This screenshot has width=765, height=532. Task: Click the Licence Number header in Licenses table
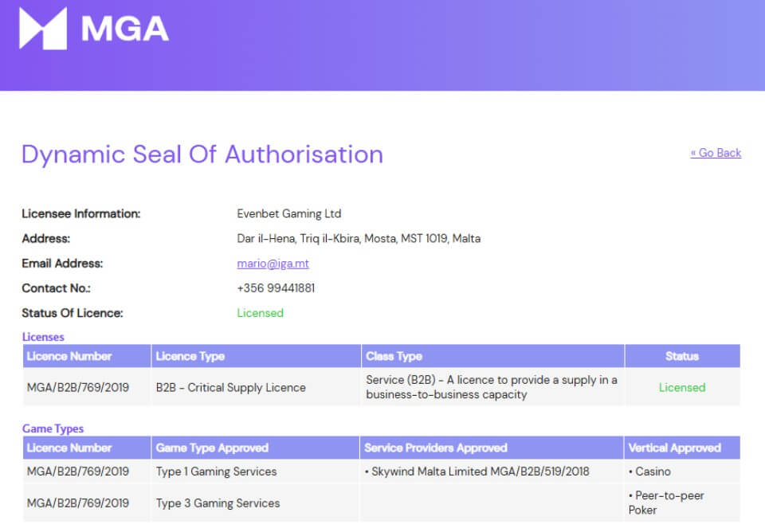pyautogui.click(x=69, y=356)
